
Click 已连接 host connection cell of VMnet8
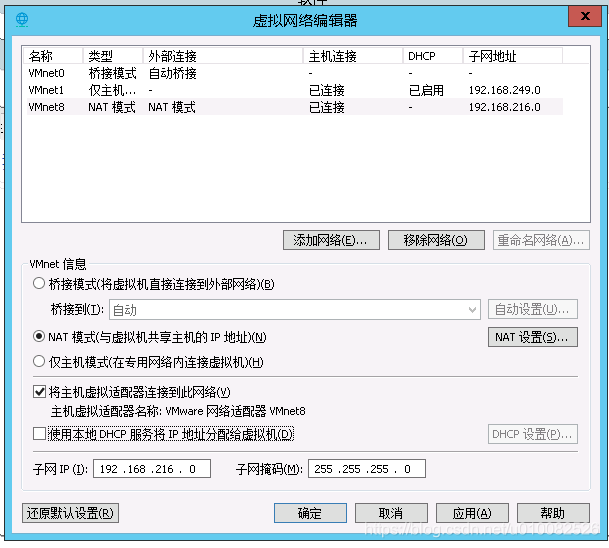click(327, 107)
